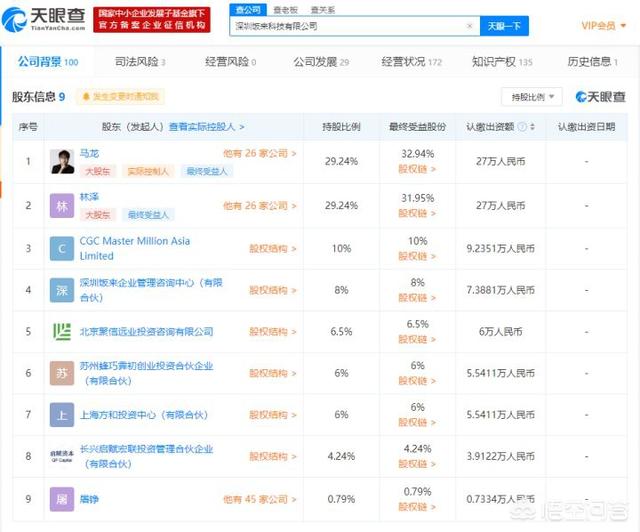The width and height of the screenshot is (640, 532).
Task: Open 股权链 for 31.95% row
Action: (x=417, y=213)
